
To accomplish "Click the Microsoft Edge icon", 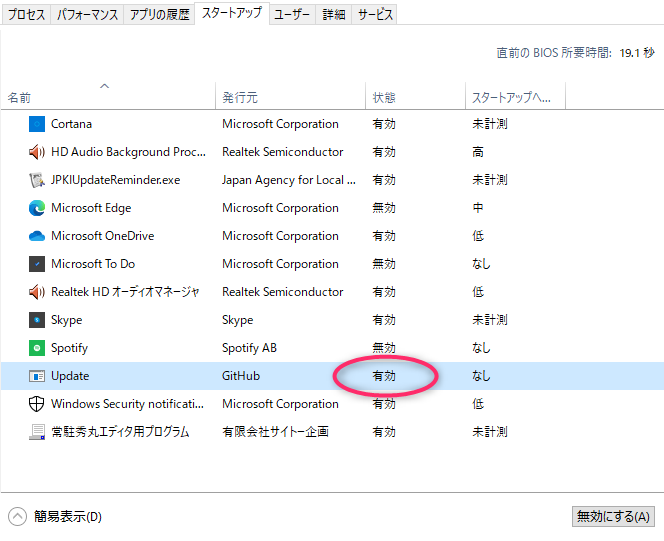I will [37, 208].
